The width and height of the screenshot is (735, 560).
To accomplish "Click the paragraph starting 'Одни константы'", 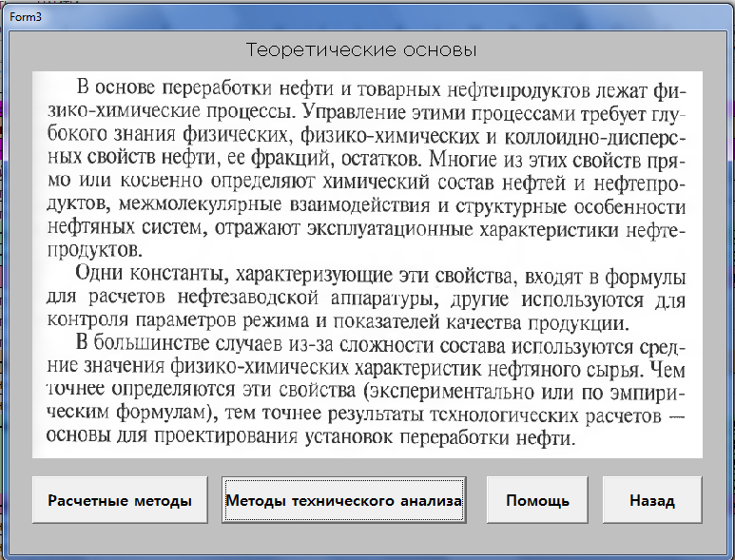I will pos(367,298).
